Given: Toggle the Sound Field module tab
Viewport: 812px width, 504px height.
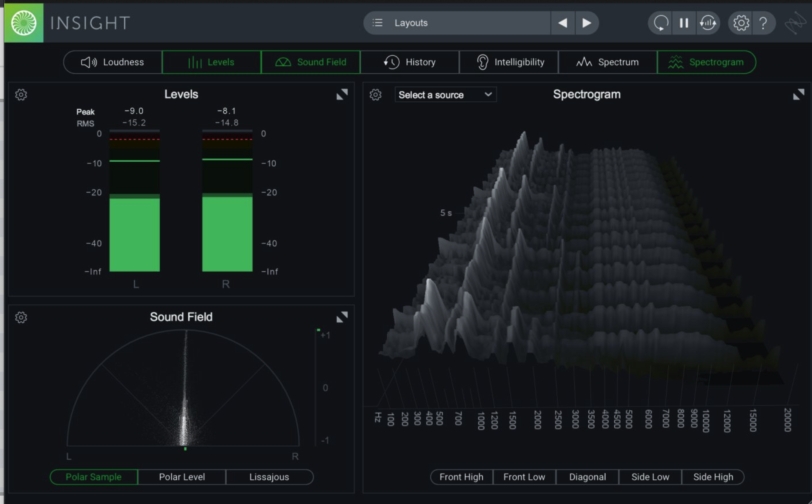Looking at the screenshot, I should [310, 62].
